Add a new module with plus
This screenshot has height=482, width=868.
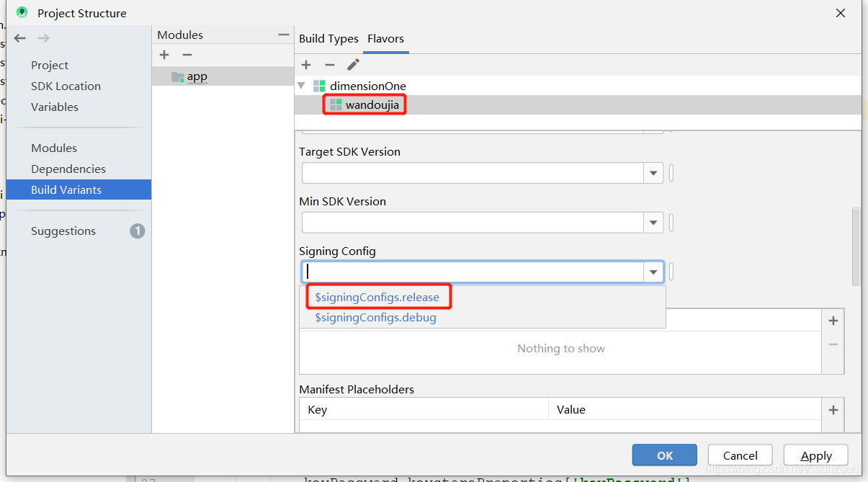point(164,55)
